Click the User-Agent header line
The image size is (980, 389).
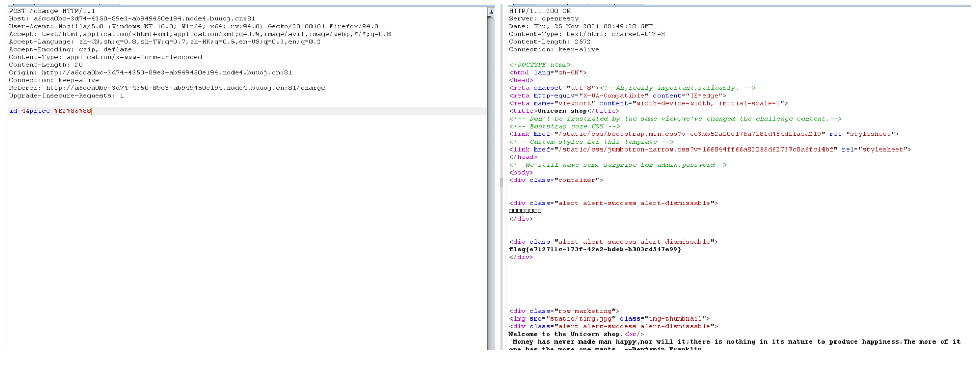tap(194, 27)
